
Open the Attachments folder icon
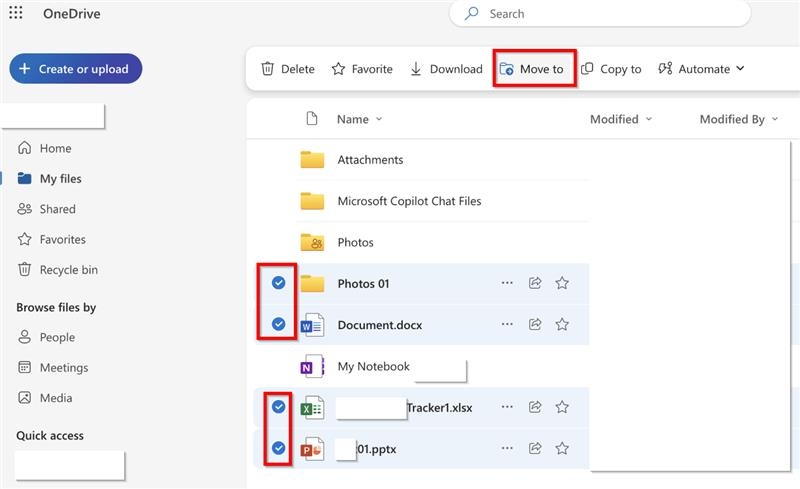[312, 160]
